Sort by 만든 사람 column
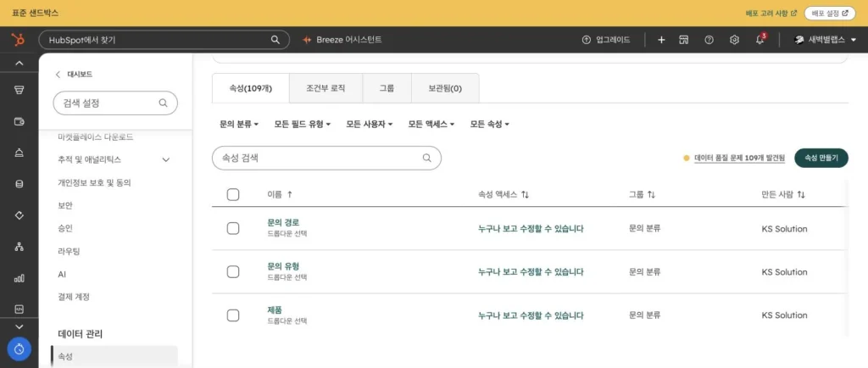The image size is (868, 368). tap(783, 194)
